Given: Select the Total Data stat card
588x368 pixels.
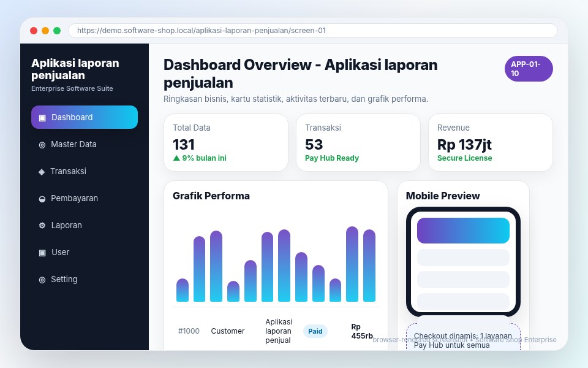Looking at the screenshot, I should [x=226, y=143].
